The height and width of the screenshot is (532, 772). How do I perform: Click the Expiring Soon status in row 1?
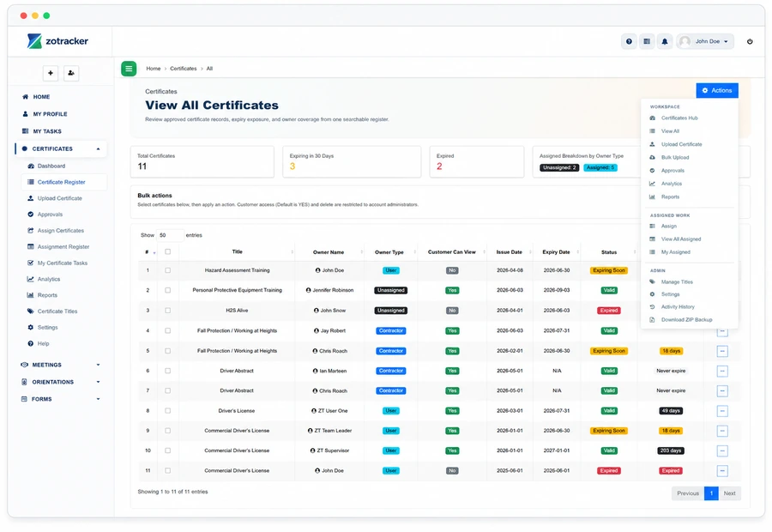609,270
